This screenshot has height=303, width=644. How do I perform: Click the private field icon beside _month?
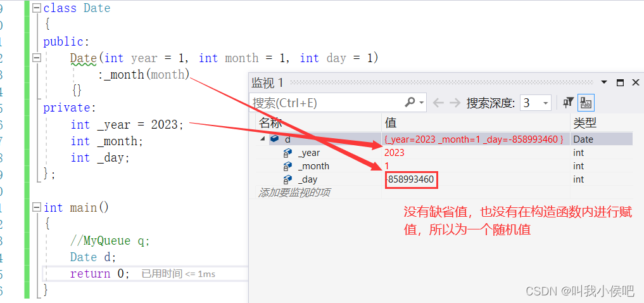[x=287, y=167]
